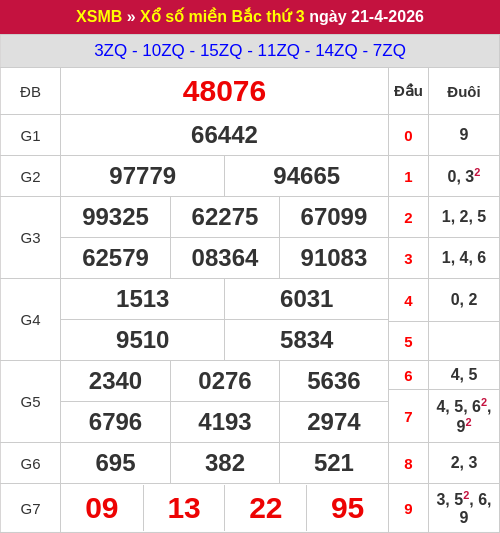Click G5 number 4193
Viewport: 500px width, 533px height.
pos(225,422)
